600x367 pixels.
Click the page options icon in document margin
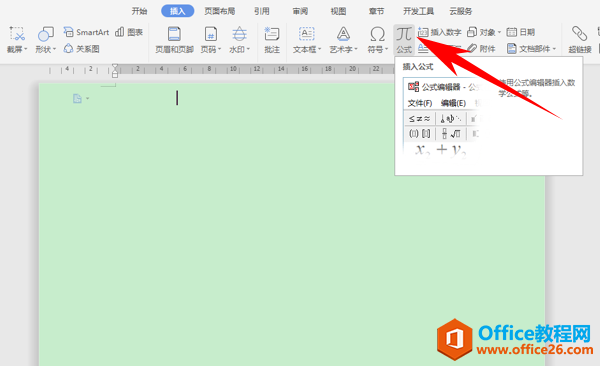point(77,99)
